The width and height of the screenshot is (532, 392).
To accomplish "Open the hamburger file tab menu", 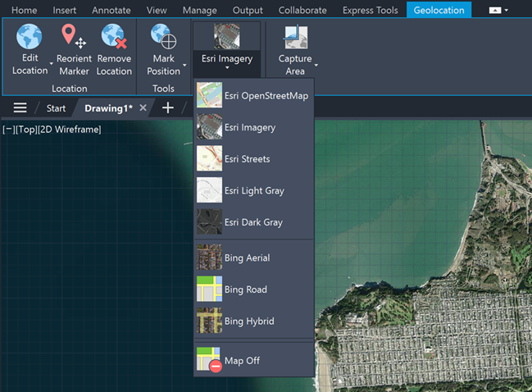I will (x=20, y=108).
